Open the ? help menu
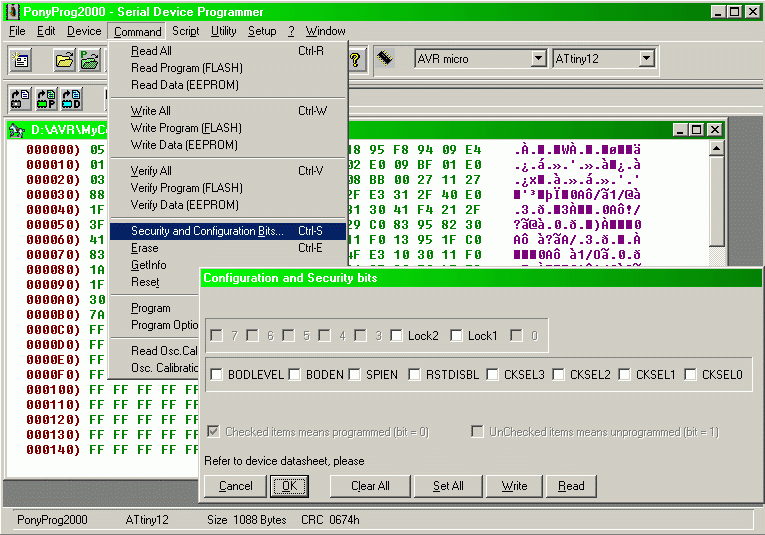765x535 pixels. tap(291, 31)
